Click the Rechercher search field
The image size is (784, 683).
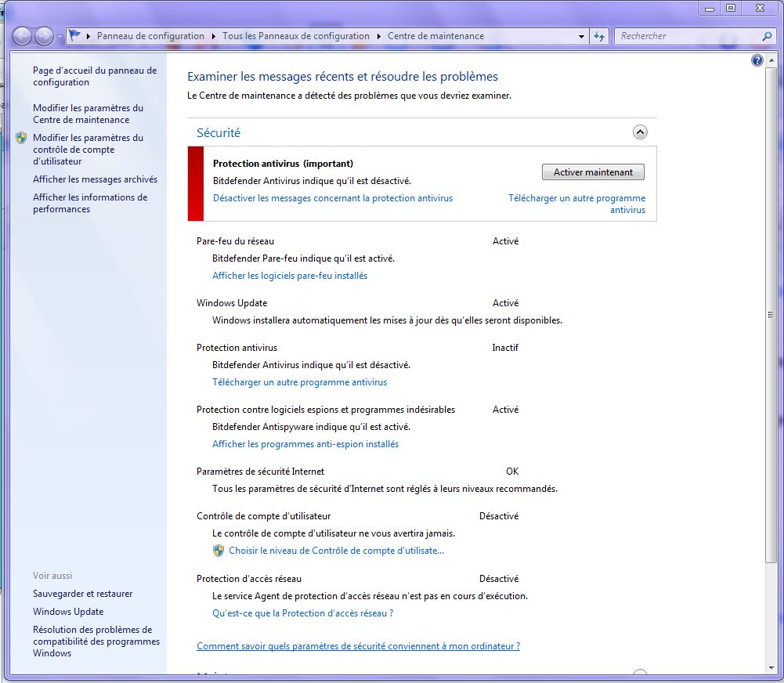point(688,36)
